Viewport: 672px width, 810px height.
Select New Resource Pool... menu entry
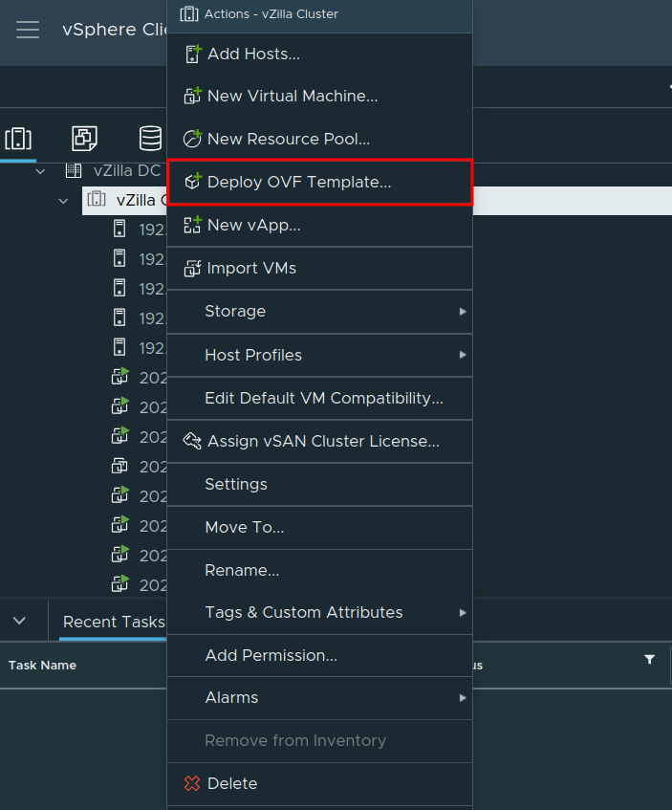point(319,139)
